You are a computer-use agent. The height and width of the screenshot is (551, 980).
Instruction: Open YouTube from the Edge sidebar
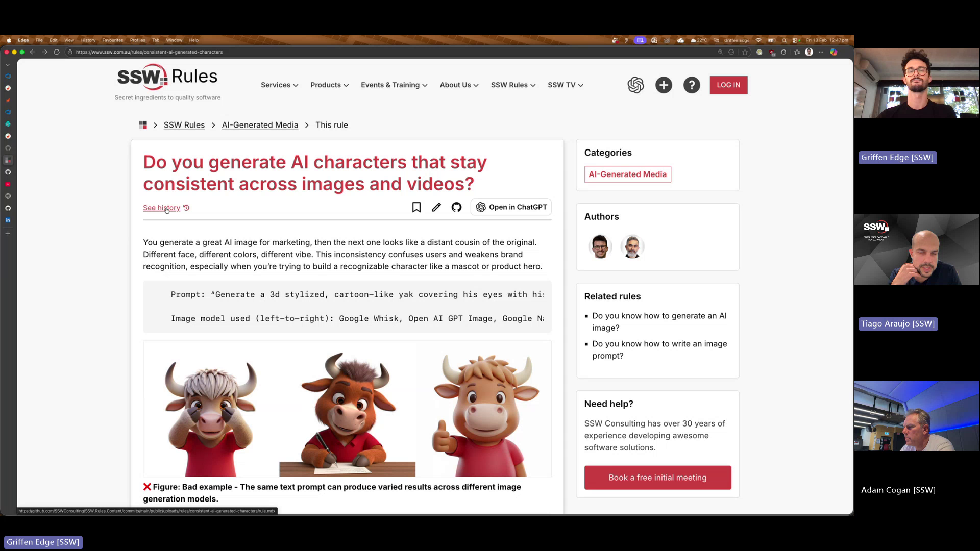point(8,184)
